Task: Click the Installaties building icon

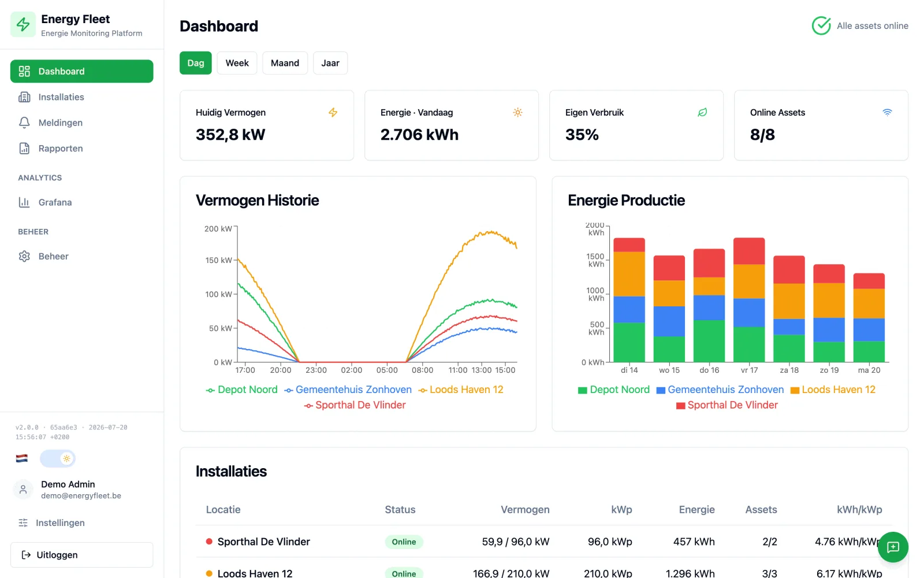Action: pos(24,97)
